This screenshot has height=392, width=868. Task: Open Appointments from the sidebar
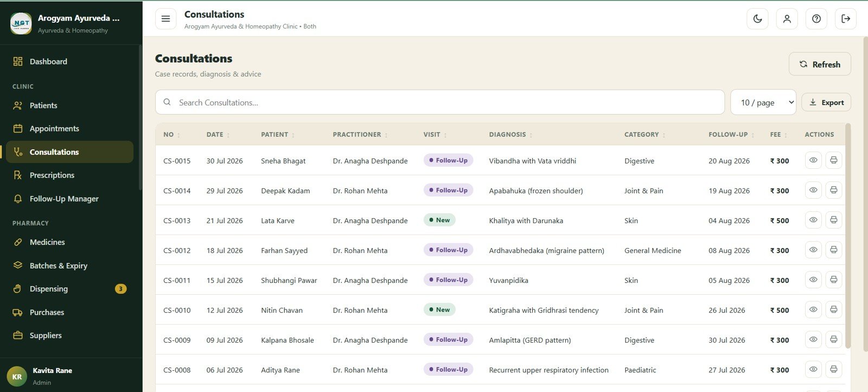[x=69, y=129]
